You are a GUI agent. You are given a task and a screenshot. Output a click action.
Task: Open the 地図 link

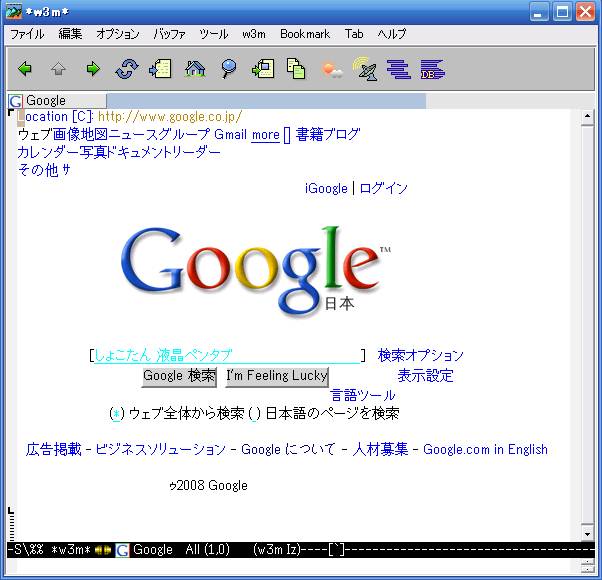pyautogui.click(x=94, y=134)
